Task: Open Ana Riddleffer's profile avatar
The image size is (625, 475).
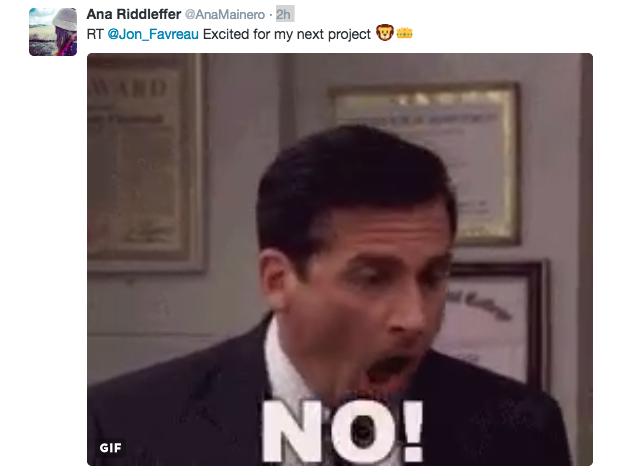Action: (x=53, y=32)
